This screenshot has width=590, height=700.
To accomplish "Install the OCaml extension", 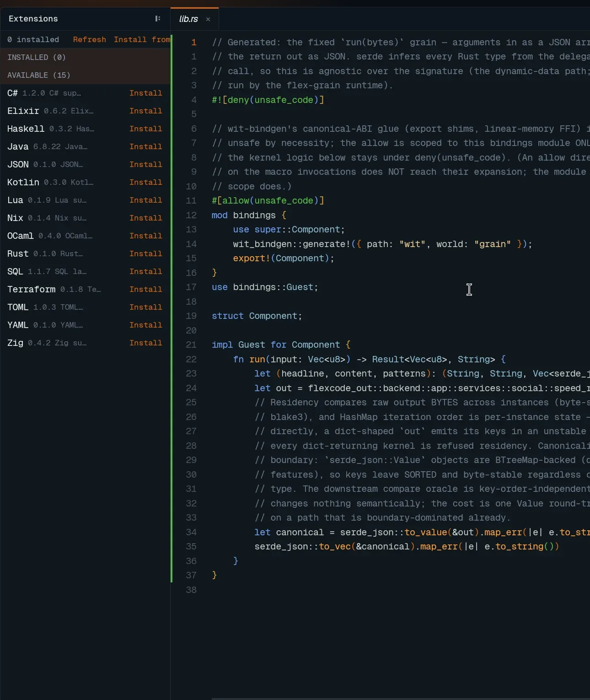I will point(146,236).
